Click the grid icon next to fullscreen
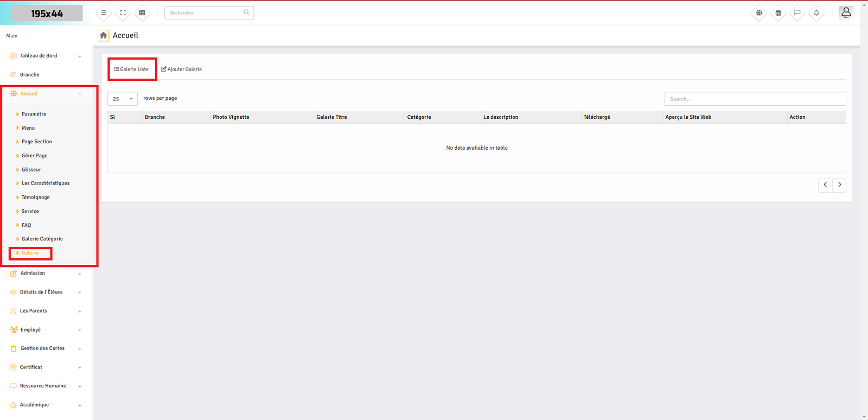The image size is (868, 420). point(142,13)
